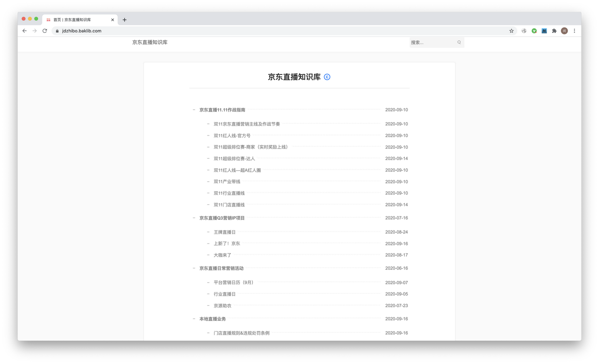This screenshot has width=599, height=364.
Task: Click date 2020-08-17 beside 大咖来了
Action: pyautogui.click(x=396, y=255)
